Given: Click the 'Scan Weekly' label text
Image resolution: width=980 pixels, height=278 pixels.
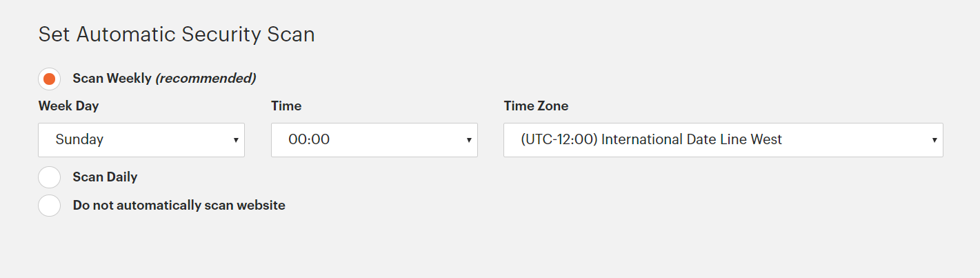Looking at the screenshot, I should coord(112,79).
